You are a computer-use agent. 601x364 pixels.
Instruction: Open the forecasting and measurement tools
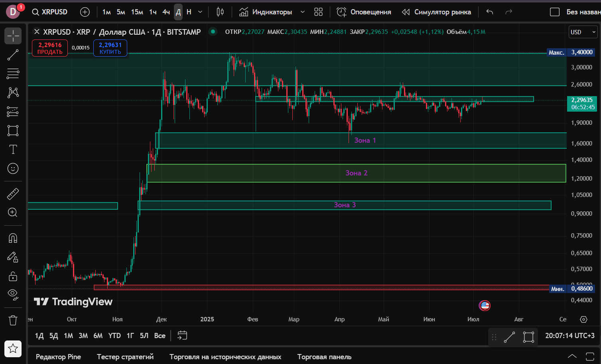point(13,112)
